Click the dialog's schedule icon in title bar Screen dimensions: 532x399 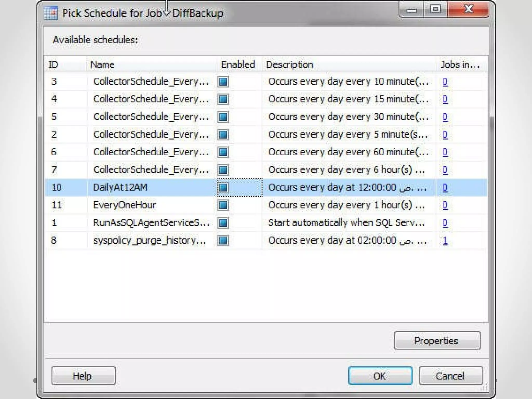tap(51, 13)
